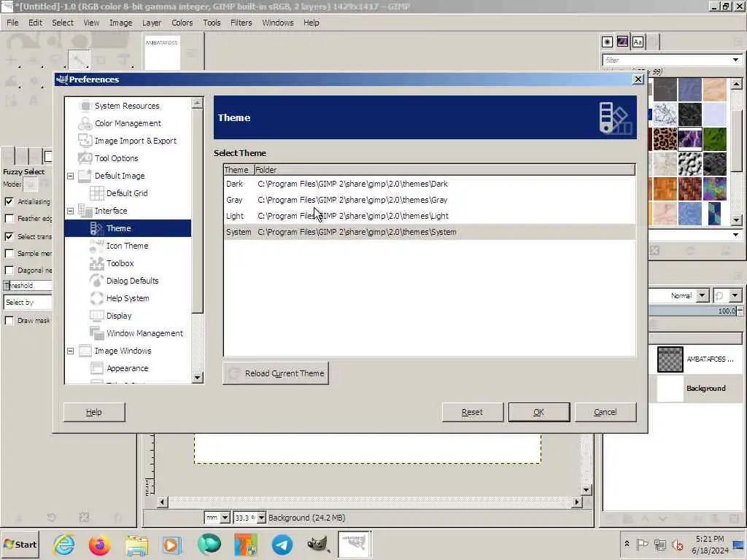This screenshot has height=560, width=747.
Task: Choose the Light theme row
Action: pyautogui.click(x=429, y=216)
